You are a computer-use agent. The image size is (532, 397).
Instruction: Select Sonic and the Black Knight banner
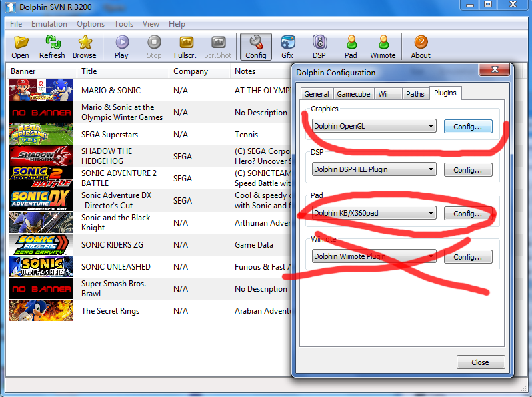(41, 222)
